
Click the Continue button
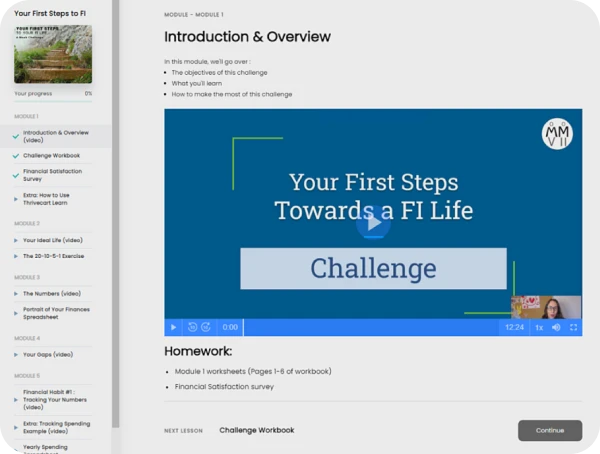549,430
